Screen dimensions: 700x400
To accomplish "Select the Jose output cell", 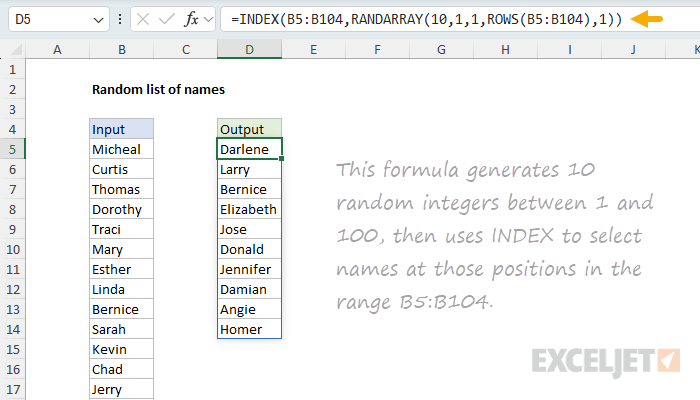I will tap(250, 229).
